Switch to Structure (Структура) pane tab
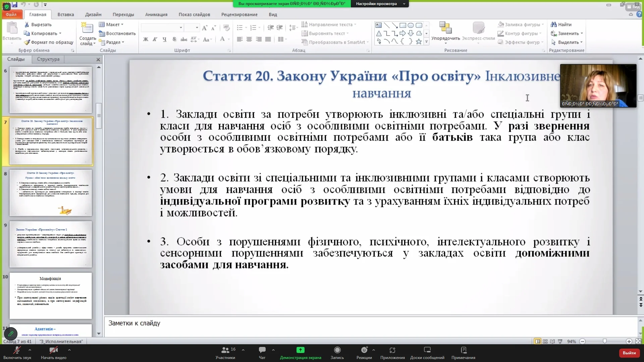This screenshot has width=644, height=362. (x=48, y=59)
